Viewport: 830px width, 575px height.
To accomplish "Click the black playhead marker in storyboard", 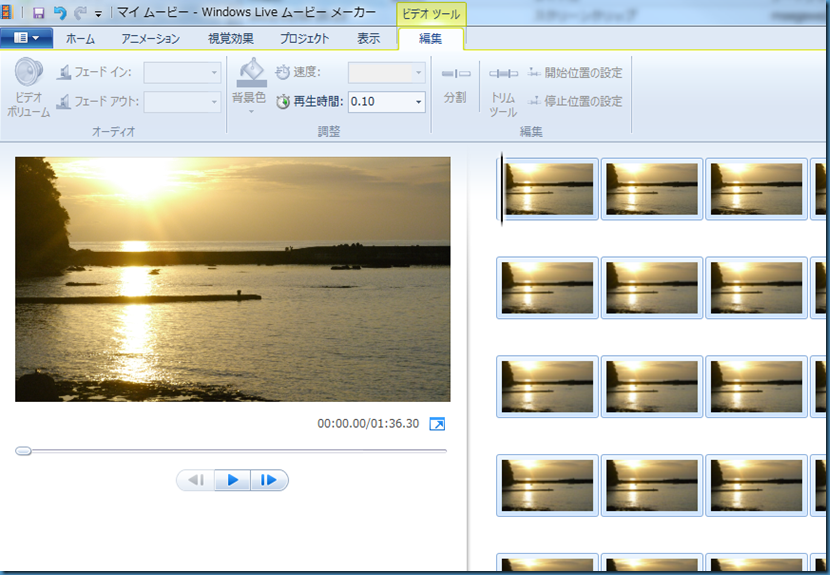I will (502, 189).
